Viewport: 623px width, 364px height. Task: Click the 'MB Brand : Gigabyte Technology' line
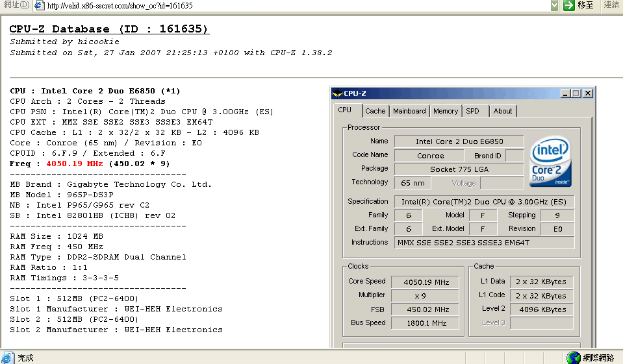point(111,184)
